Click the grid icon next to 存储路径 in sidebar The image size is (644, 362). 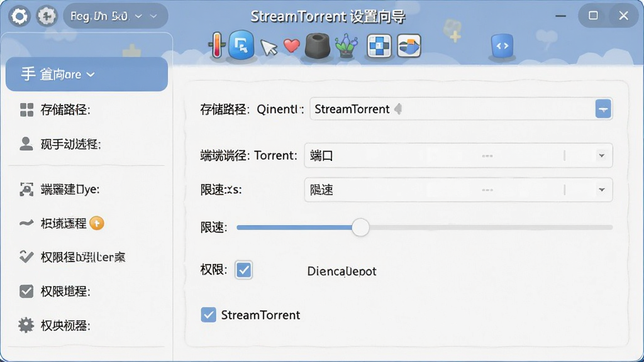pyautogui.click(x=26, y=109)
